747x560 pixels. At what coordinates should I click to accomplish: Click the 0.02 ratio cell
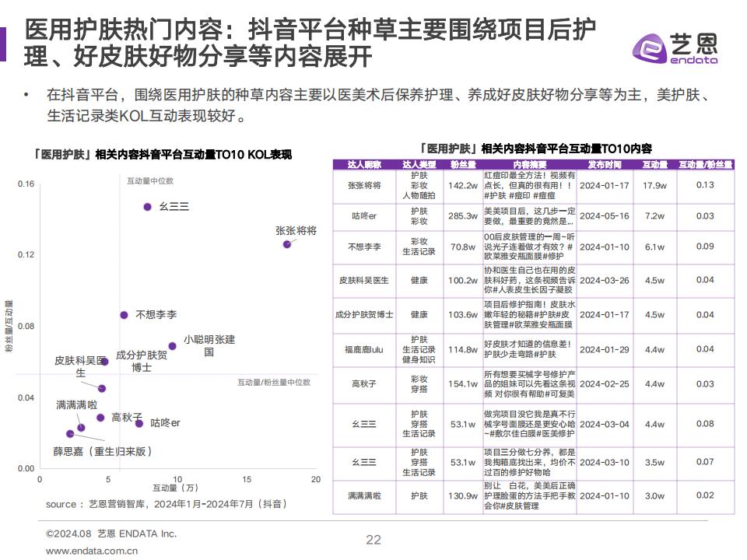tap(705, 495)
